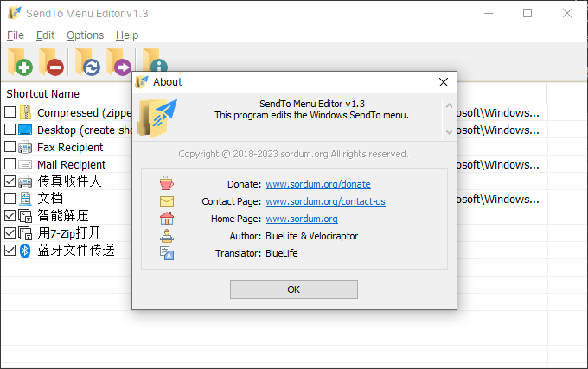The width and height of the screenshot is (588, 369).
Task: Open the www.sordum.org/contact-us link
Action: pos(325,201)
